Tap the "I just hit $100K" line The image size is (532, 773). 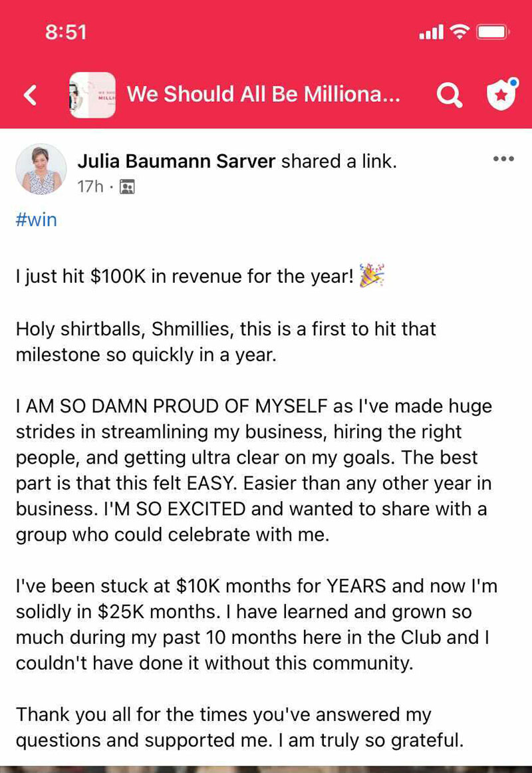pos(183,276)
